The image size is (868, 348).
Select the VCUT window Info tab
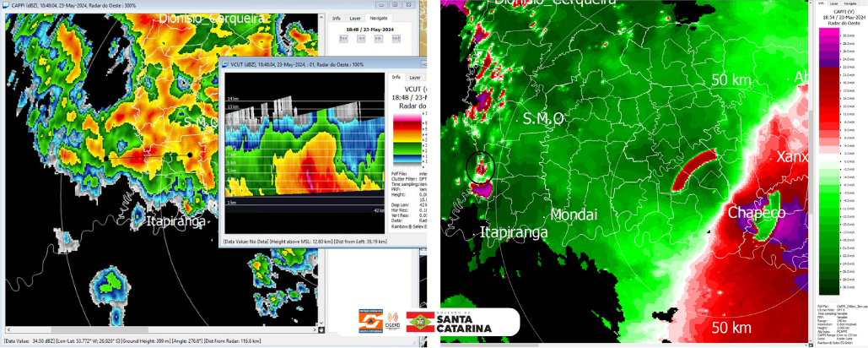(x=396, y=78)
